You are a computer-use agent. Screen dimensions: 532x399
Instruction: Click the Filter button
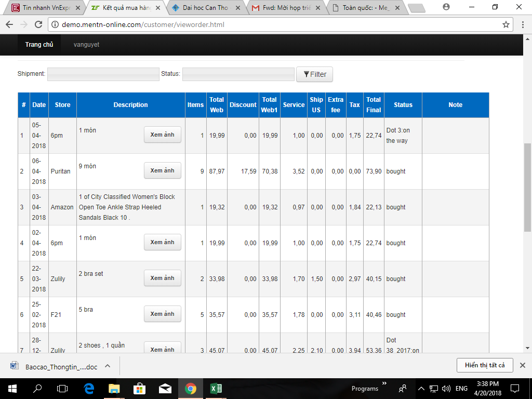[314, 74]
